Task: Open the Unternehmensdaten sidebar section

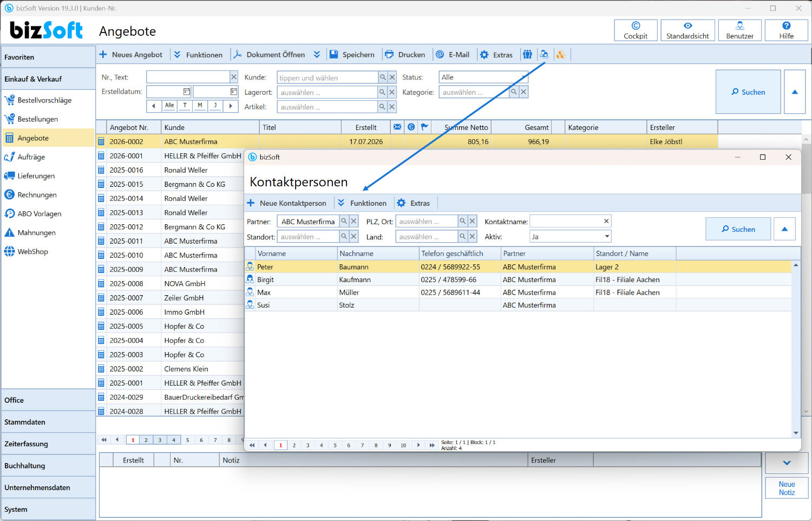Action: pyautogui.click(x=48, y=487)
